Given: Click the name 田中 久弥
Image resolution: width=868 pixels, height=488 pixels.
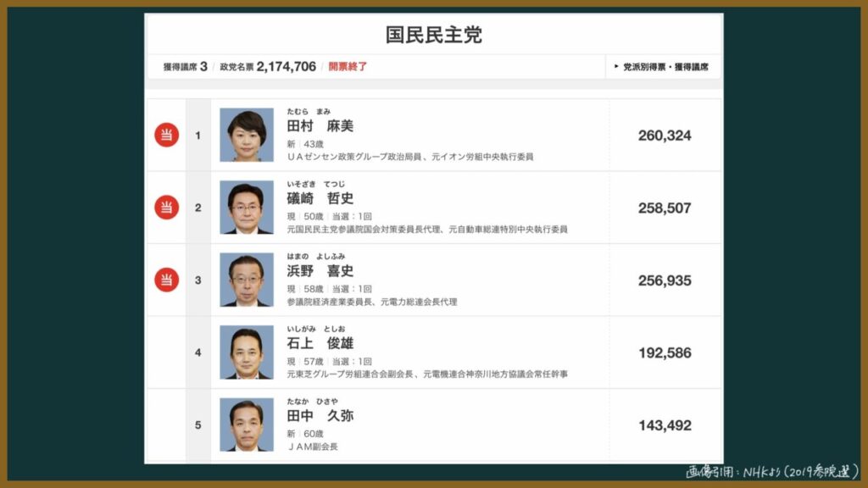Looking at the screenshot, I should (320, 415).
